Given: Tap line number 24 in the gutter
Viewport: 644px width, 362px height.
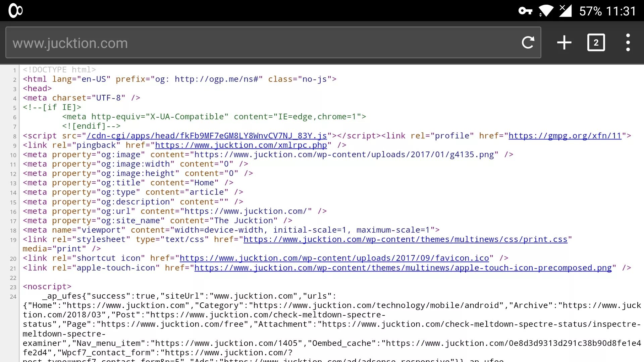Looking at the screenshot, I should point(13,297).
